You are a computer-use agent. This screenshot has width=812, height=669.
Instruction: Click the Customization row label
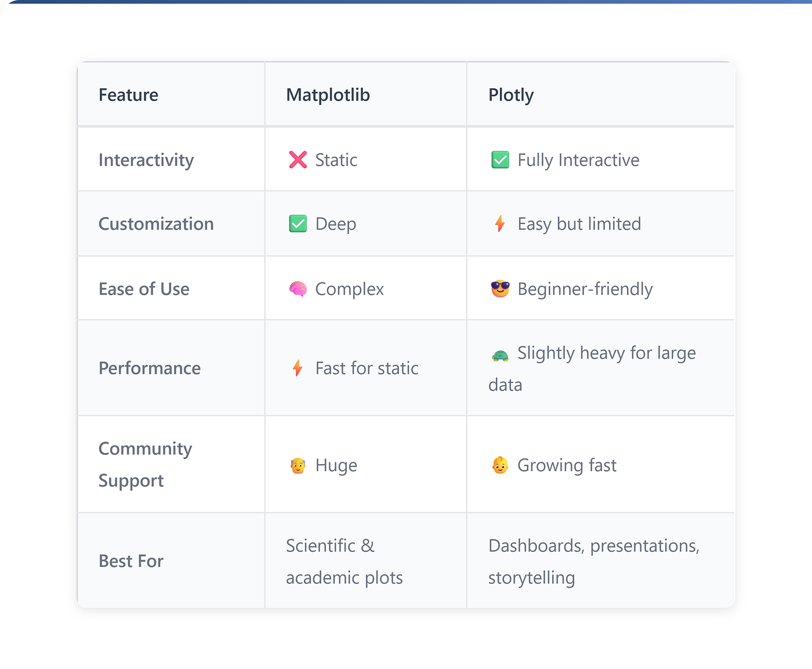[156, 224]
